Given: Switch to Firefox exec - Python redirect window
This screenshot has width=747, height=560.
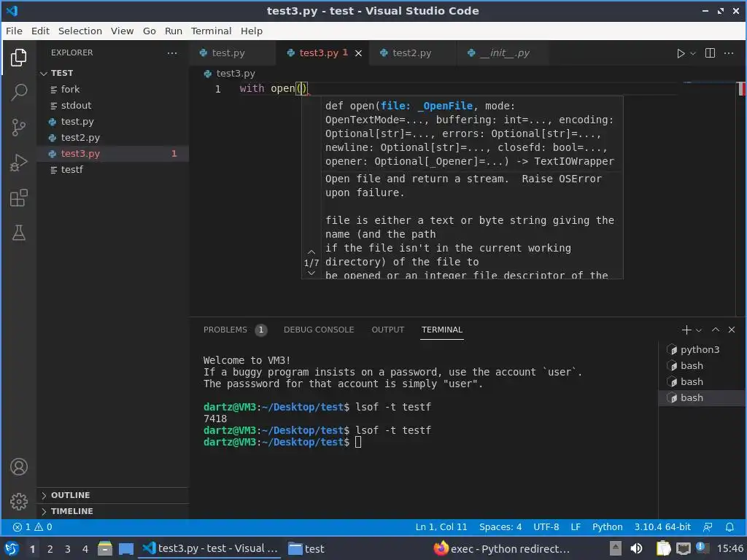Looking at the screenshot, I should point(502,549).
